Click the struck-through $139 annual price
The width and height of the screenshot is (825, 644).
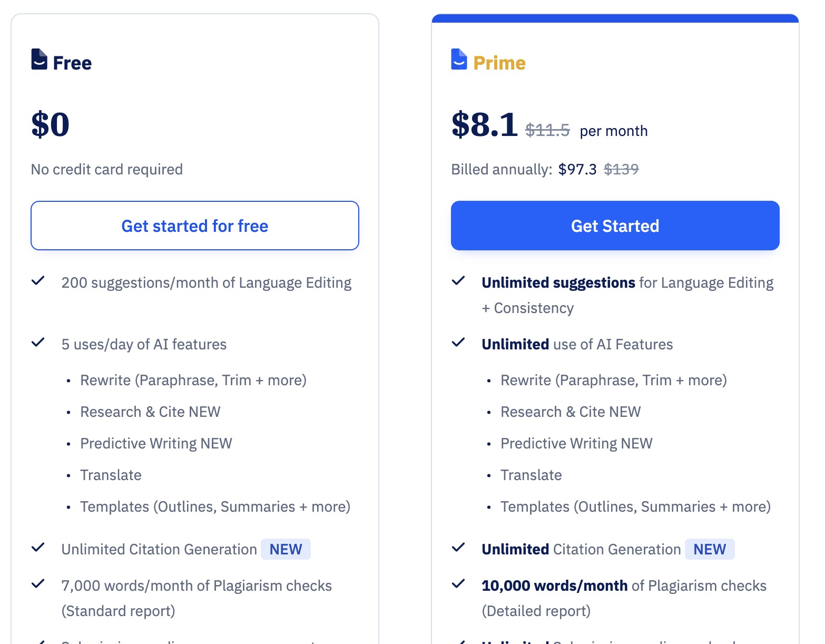[x=621, y=169]
